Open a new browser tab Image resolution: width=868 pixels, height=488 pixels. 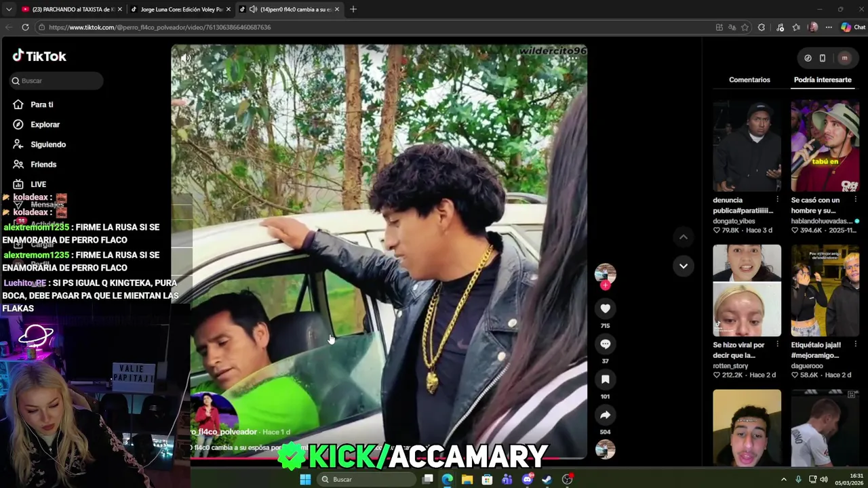[353, 9]
